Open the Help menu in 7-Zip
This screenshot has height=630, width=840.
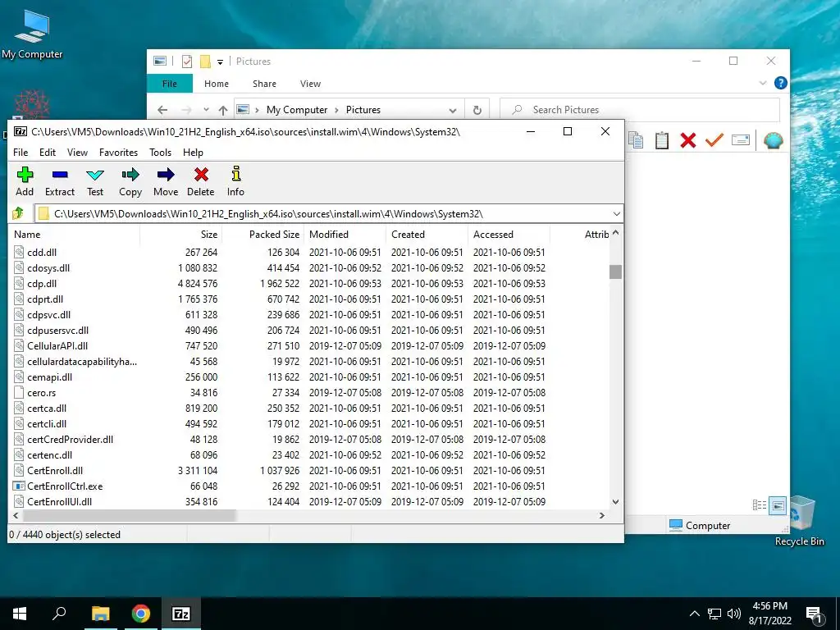[193, 153]
